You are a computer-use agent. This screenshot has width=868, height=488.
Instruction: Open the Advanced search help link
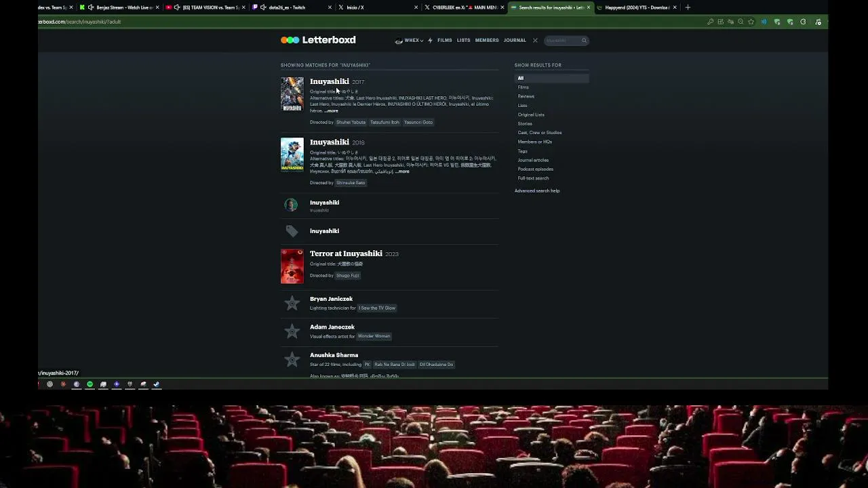537,191
